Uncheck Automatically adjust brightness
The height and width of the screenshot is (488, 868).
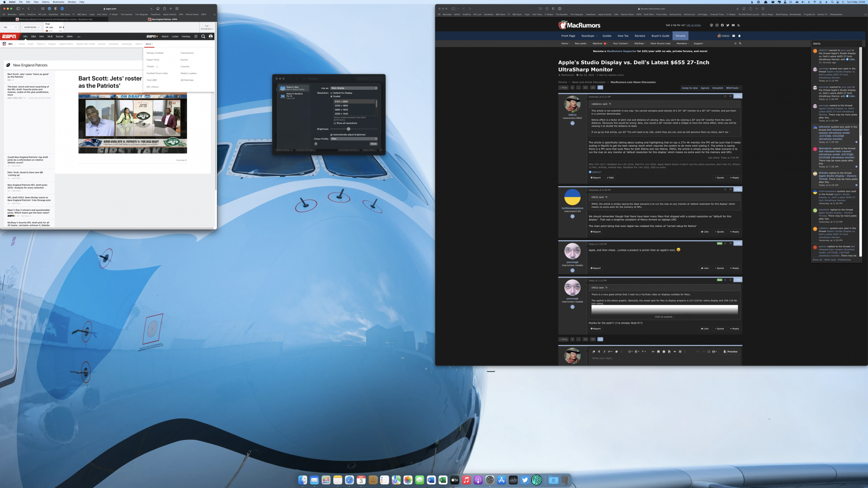tap(332, 134)
